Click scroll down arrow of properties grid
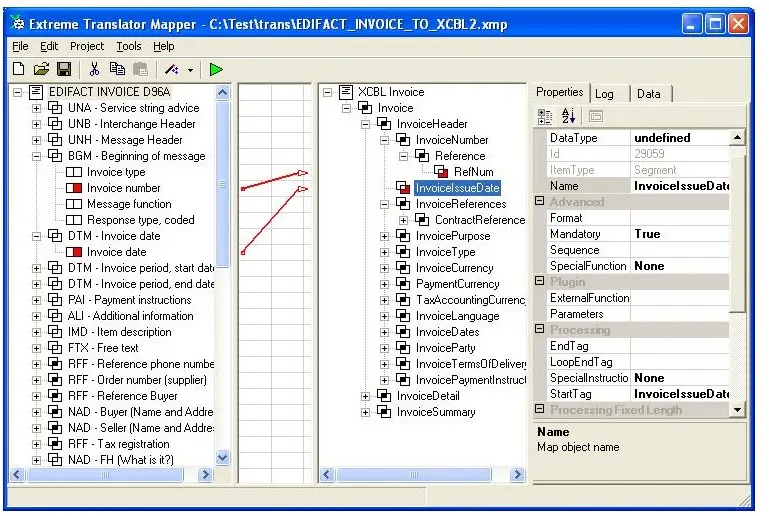This screenshot has width=769, height=516. click(x=737, y=410)
